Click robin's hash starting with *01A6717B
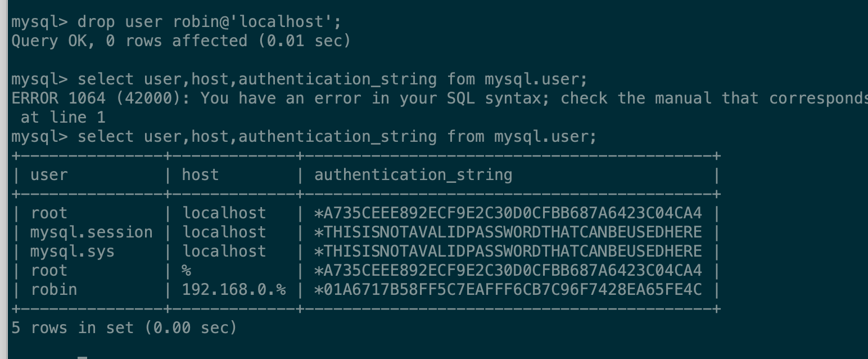This screenshot has height=359, width=868. click(508, 290)
